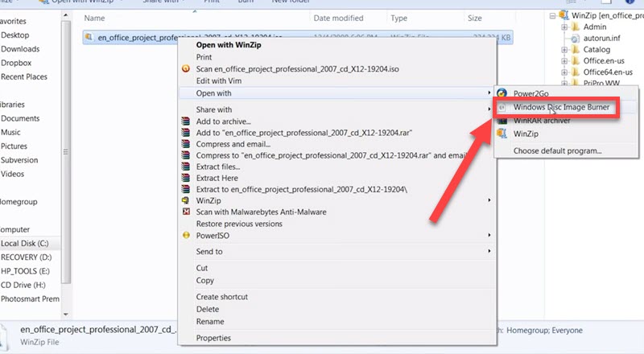Click WinRAR icon beside Extract files

pos(186,167)
